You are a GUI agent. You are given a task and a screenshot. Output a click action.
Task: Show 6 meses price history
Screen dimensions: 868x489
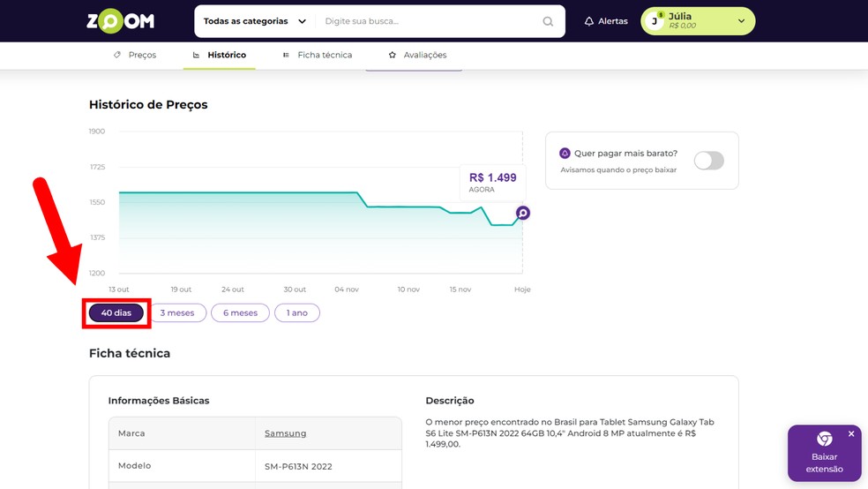tap(240, 312)
